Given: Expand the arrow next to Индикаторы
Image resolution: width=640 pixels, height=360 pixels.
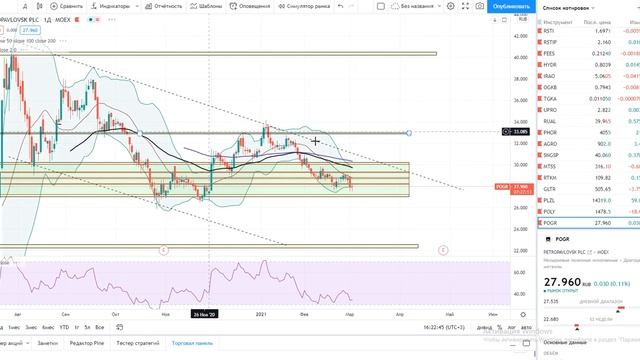Looking at the screenshot, I should pos(137,6).
